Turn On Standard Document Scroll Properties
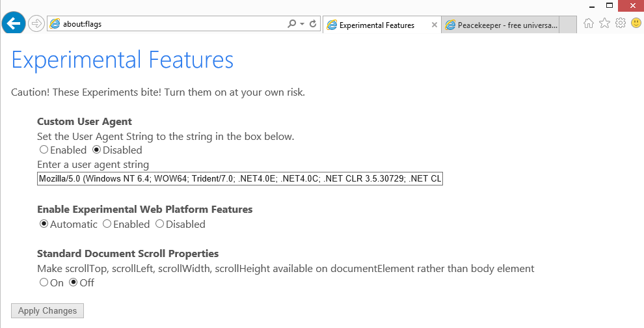 click(x=44, y=282)
